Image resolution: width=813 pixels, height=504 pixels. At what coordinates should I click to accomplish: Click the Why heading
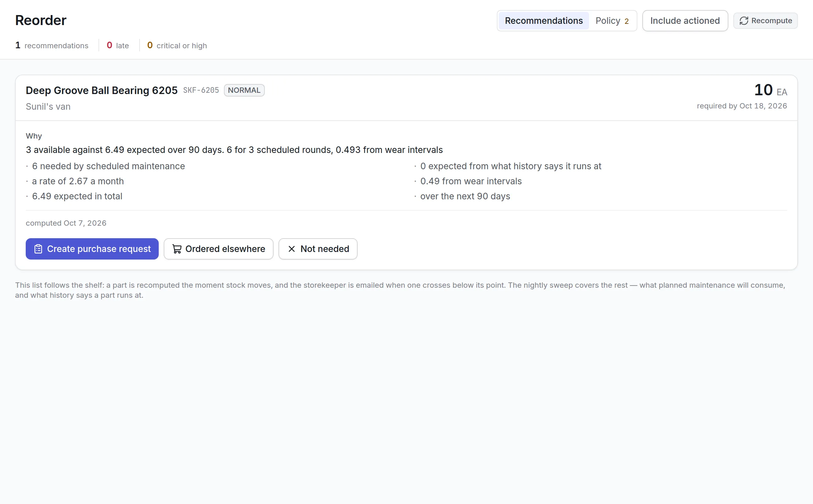click(34, 136)
